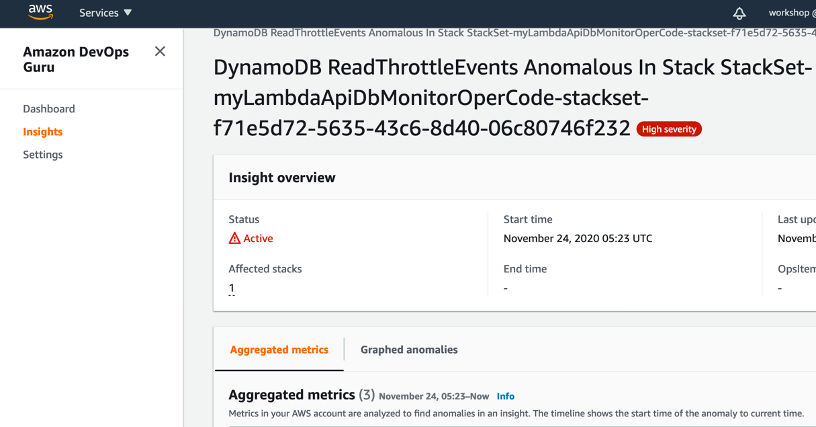This screenshot has height=427, width=816.
Task: Go to Dashboard in the sidebar
Action: pyautogui.click(x=49, y=109)
